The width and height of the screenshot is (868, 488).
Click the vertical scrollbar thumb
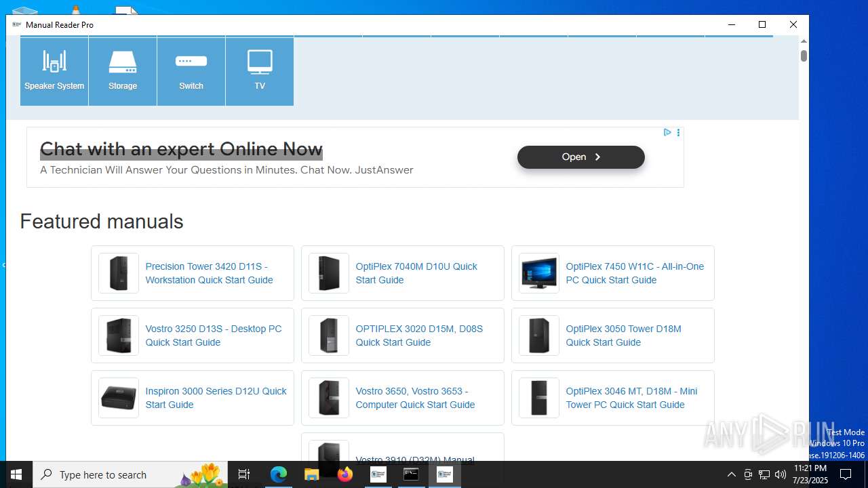[x=804, y=56]
